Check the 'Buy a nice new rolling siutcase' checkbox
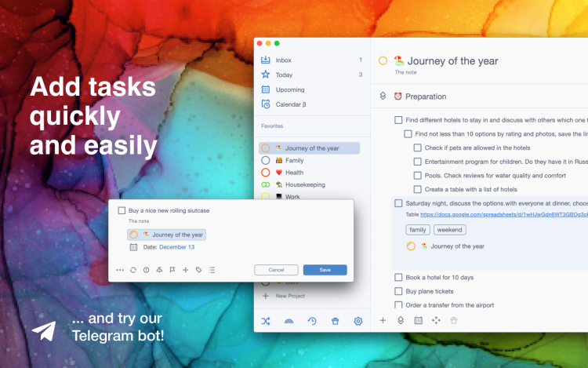This screenshot has width=588, height=368. (x=122, y=210)
